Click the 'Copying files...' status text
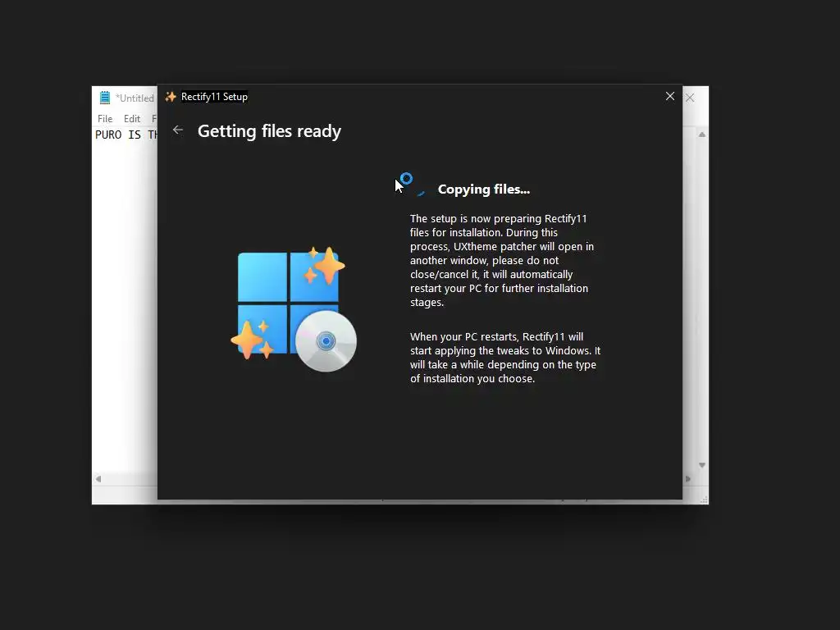 pos(484,189)
